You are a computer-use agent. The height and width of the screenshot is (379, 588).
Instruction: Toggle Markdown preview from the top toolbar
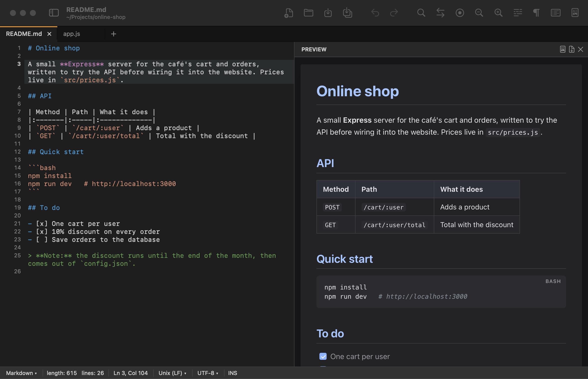575,13
